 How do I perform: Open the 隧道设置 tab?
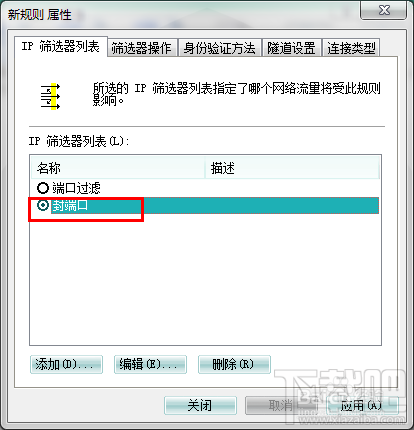point(291,48)
